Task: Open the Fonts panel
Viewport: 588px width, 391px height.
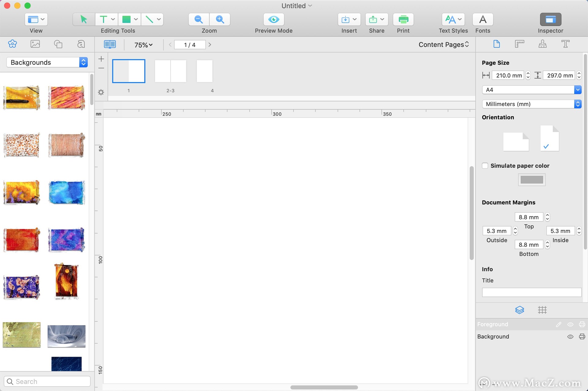Action: (x=483, y=19)
